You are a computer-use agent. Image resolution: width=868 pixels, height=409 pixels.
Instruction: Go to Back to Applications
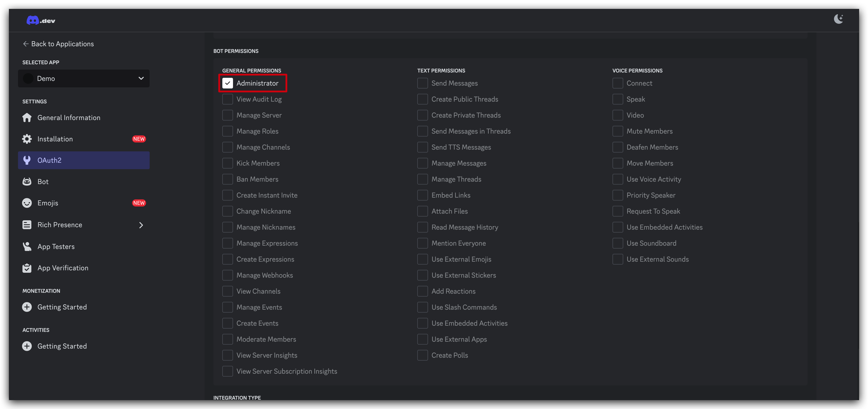[58, 44]
